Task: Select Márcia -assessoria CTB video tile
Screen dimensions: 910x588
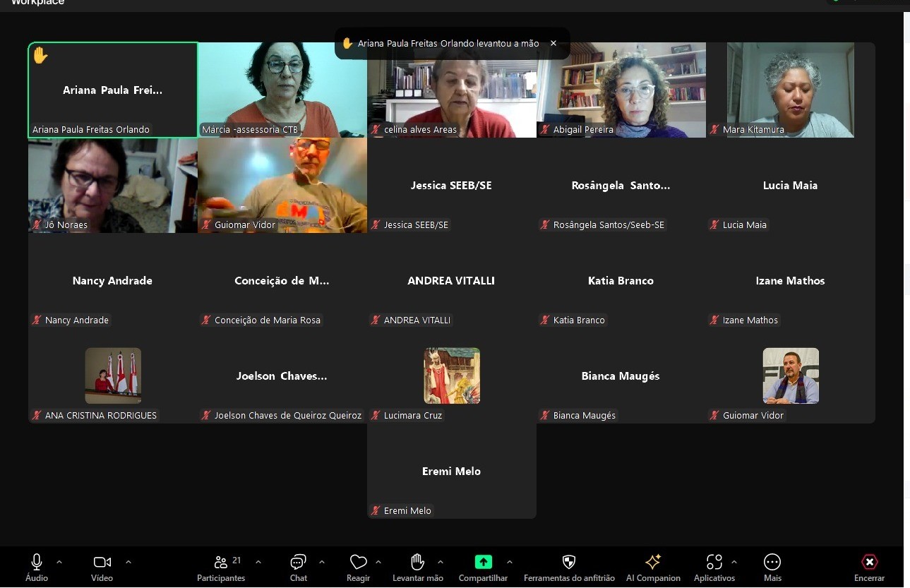Action: point(282,90)
